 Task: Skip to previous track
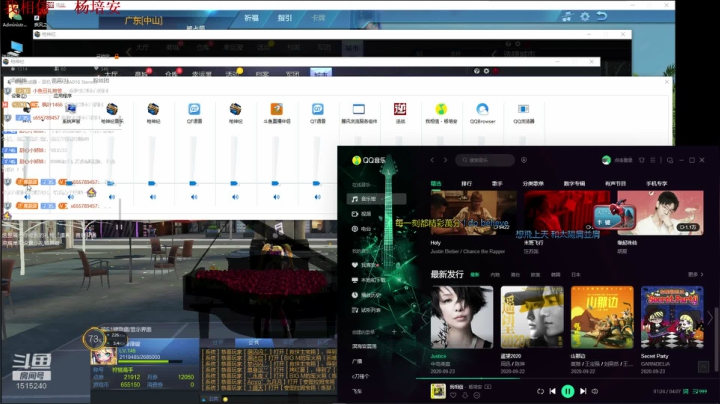(553, 391)
